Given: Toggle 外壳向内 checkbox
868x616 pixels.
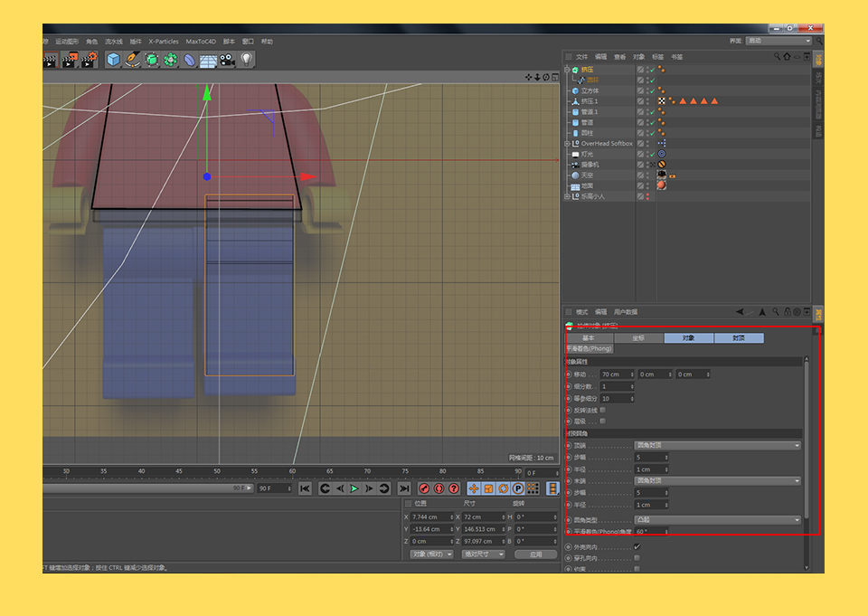Looking at the screenshot, I should pos(637,546).
